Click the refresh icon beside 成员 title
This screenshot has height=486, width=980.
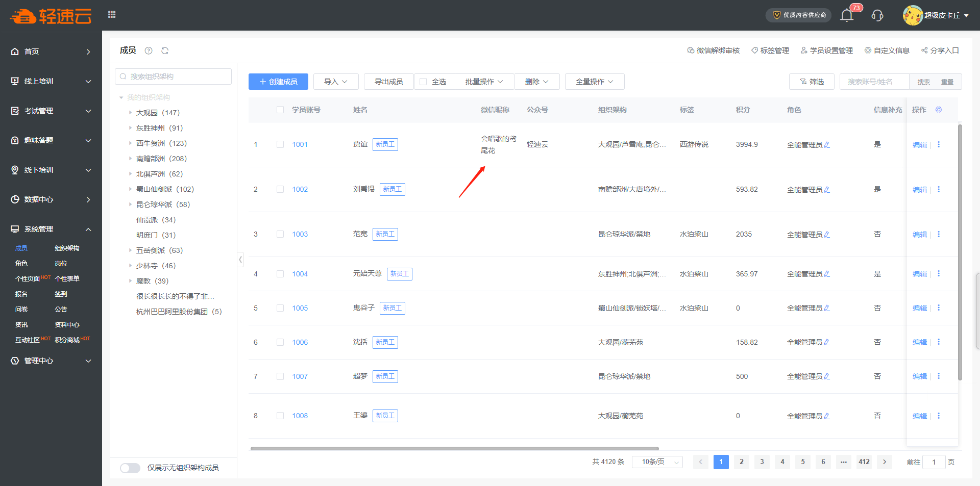(165, 50)
